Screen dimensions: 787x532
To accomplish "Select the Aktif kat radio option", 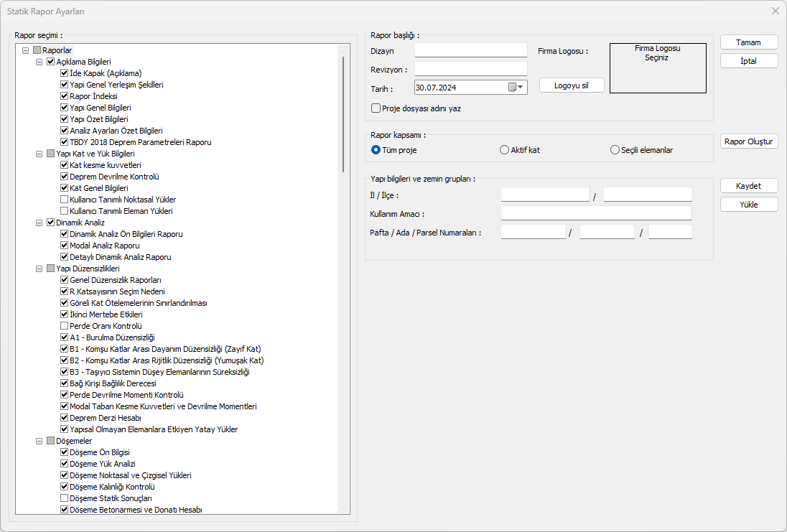I will click(504, 150).
